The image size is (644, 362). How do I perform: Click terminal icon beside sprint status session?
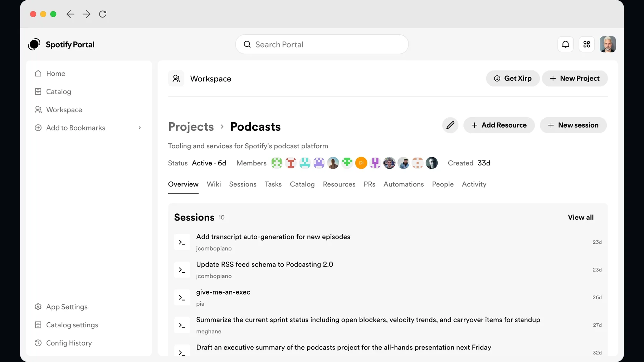(182, 325)
